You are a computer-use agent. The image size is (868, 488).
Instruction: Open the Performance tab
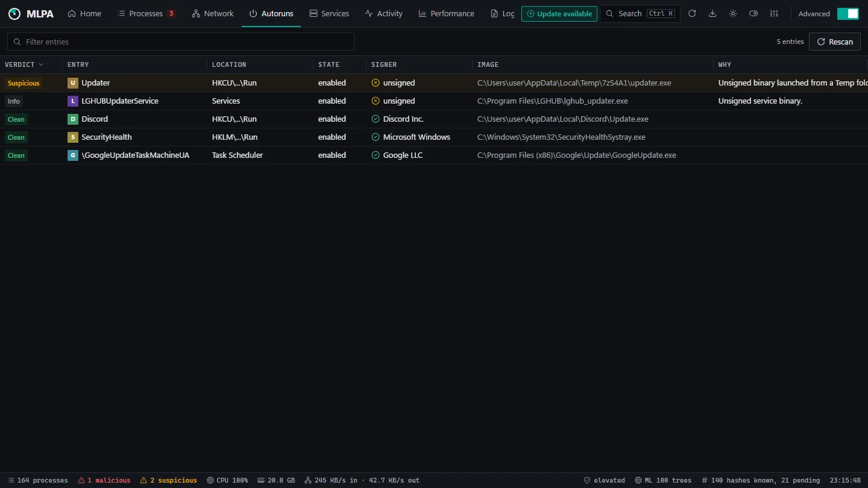coord(447,14)
